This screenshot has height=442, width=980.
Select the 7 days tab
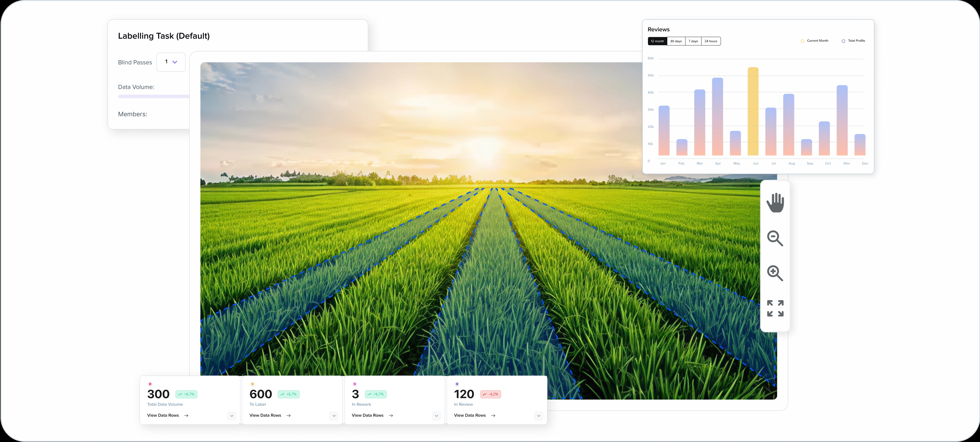[x=693, y=41]
